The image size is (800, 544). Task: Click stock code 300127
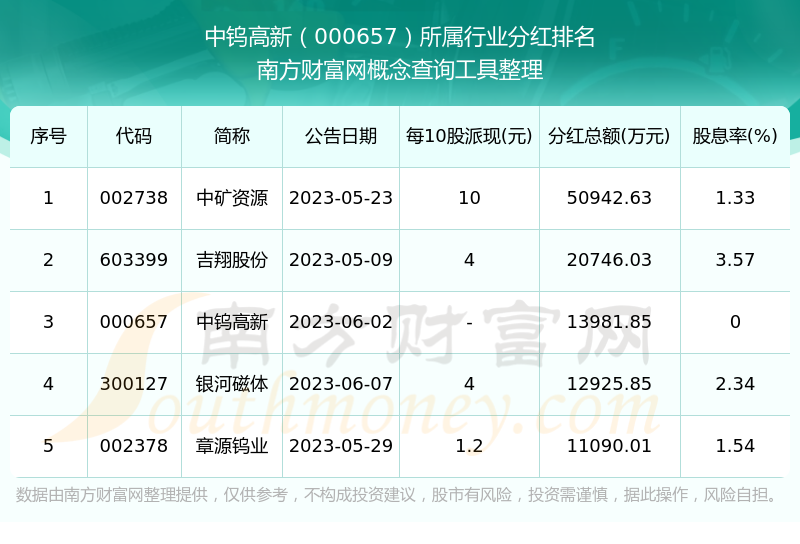coord(134,384)
